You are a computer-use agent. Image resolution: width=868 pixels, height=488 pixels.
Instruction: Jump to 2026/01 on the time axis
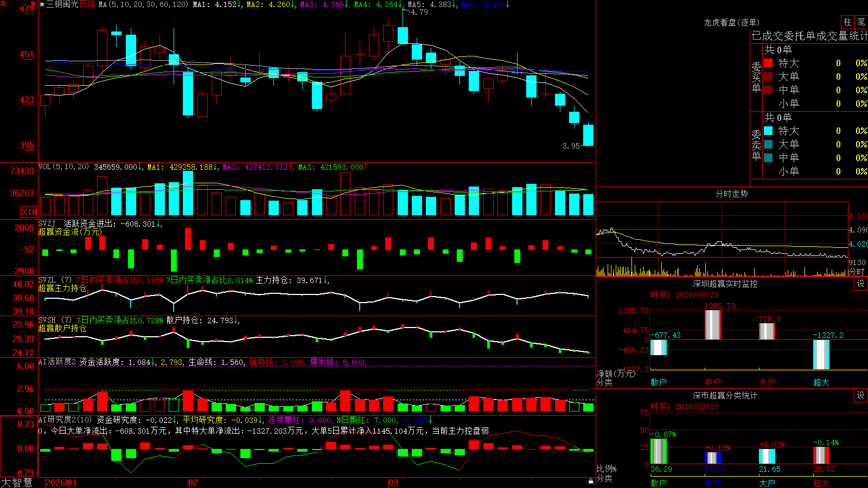pyautogui.click(x=61, y=483)
